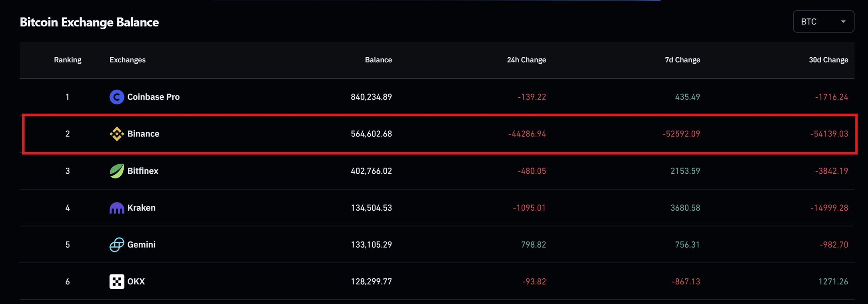This screenshot has width=868, height=304.
Task: Click the Gemini logo icon
Action: tap(117, 245)
